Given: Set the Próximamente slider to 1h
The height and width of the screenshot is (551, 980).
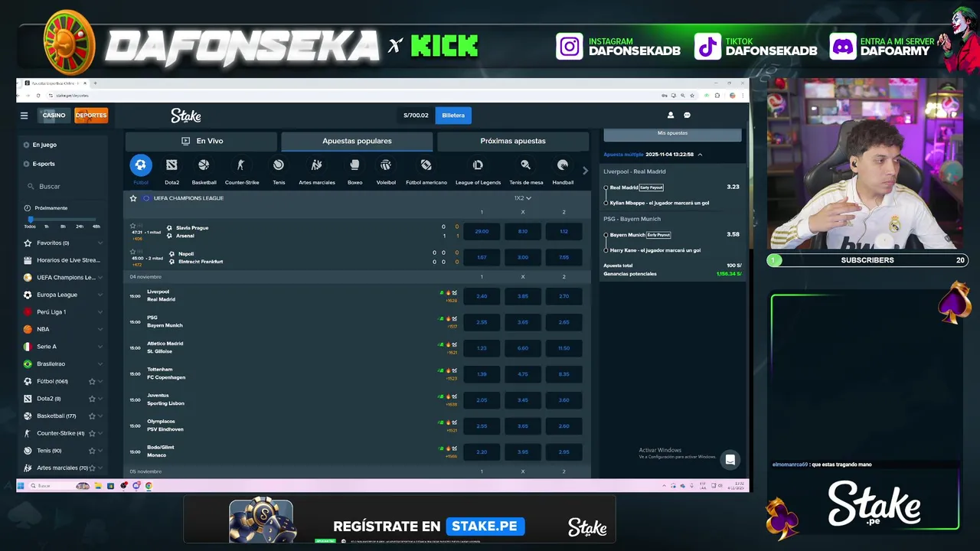Looking at the screenshot, I should point(47,227).
